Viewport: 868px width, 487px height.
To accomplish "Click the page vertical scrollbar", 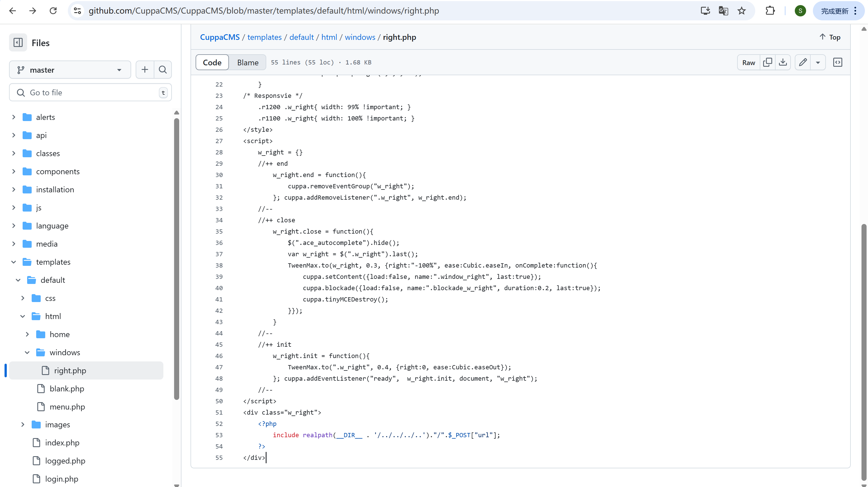I will click(x=864, y=352).
